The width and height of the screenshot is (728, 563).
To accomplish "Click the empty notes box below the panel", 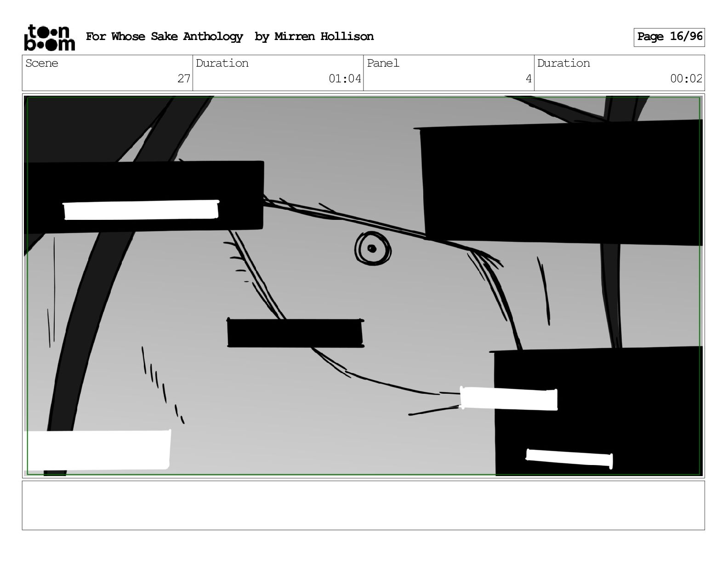I will tap(363, 506).
